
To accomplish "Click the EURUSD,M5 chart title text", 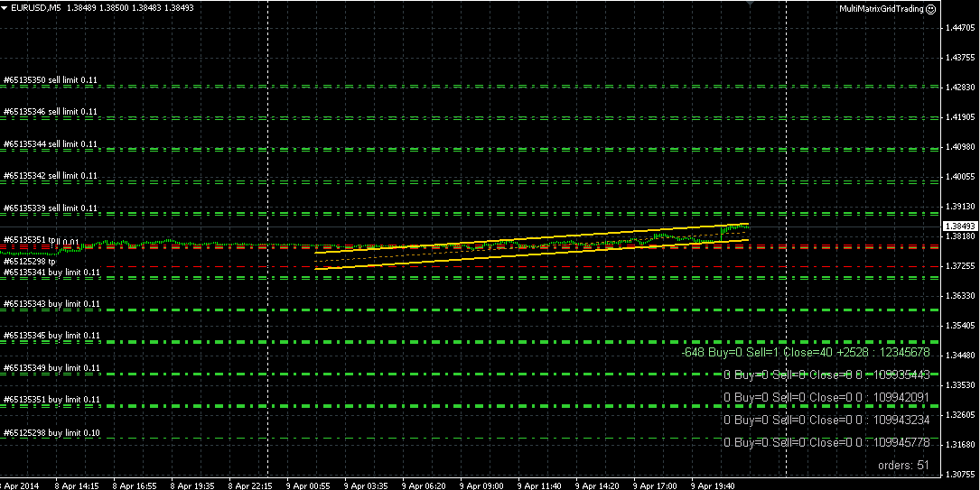I will click(35, 8).
